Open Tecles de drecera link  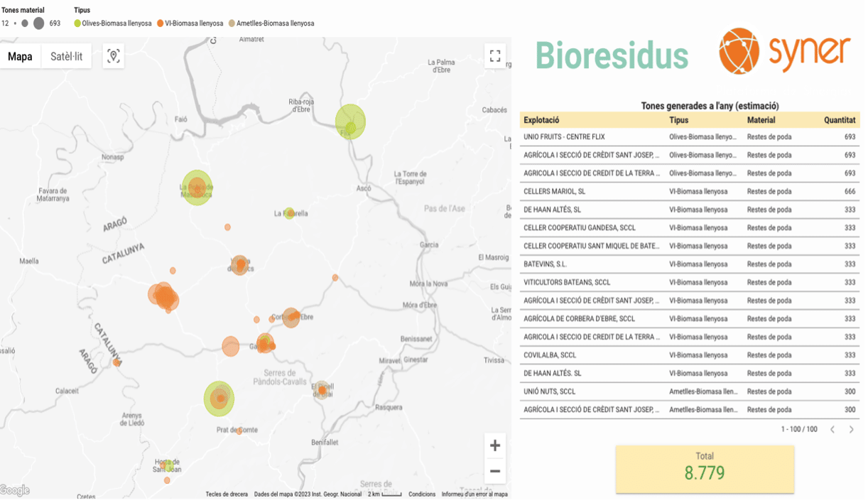[227, 494]
